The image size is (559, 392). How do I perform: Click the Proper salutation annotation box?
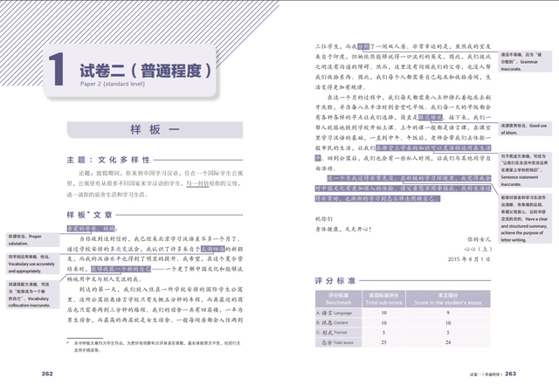tap(32, 240)
